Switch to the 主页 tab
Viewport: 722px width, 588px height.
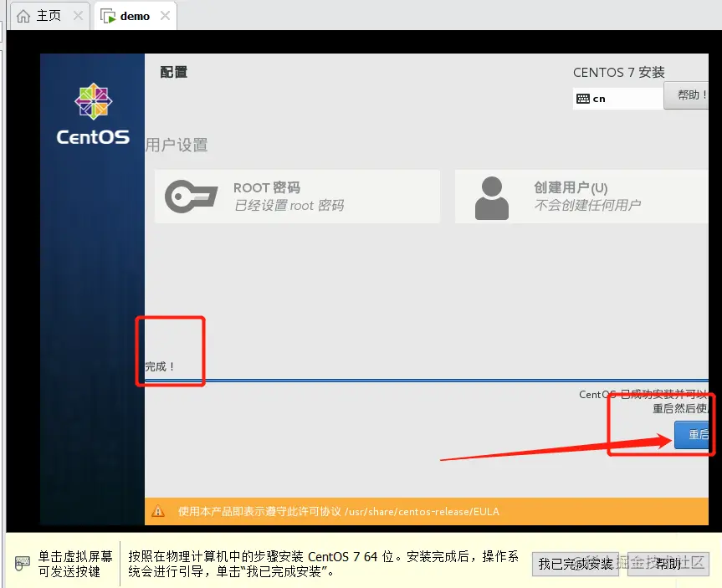49,16
